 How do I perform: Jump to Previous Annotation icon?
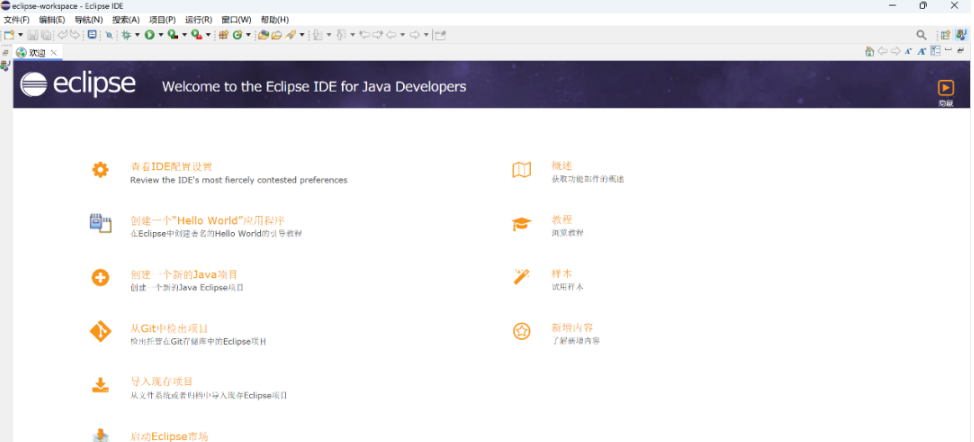340,35
